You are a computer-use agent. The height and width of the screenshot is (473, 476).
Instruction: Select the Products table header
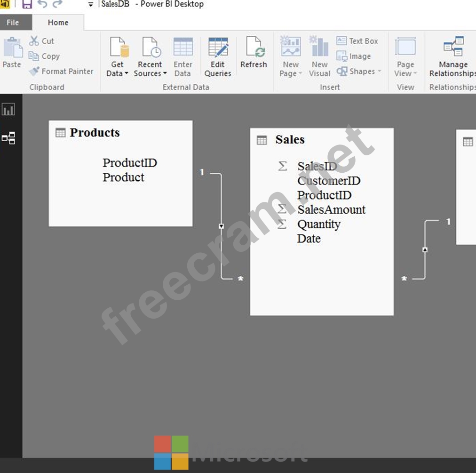tap(95, 132)
